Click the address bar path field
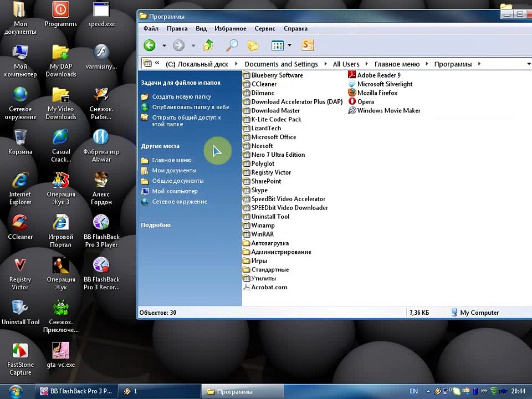The height and width of the screenshot is (399, 532). pyautogui.click(x=336, y=64)
